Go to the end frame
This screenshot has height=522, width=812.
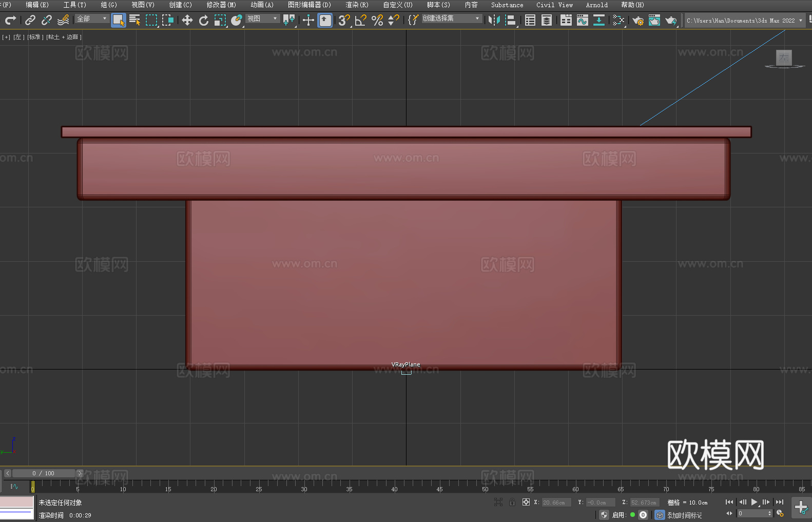click(780, 502)
